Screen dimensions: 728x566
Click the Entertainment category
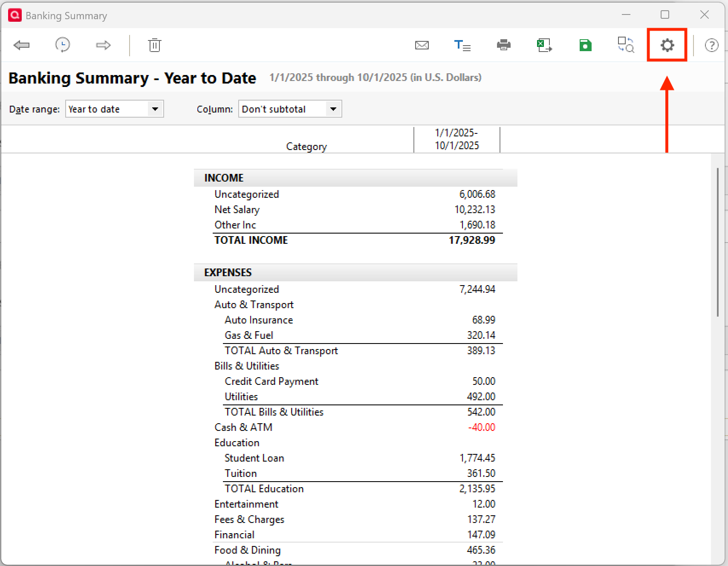click(246, 504)
